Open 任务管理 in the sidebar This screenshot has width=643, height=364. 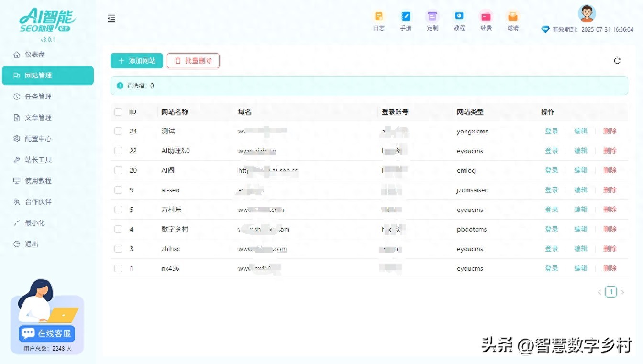38,97
